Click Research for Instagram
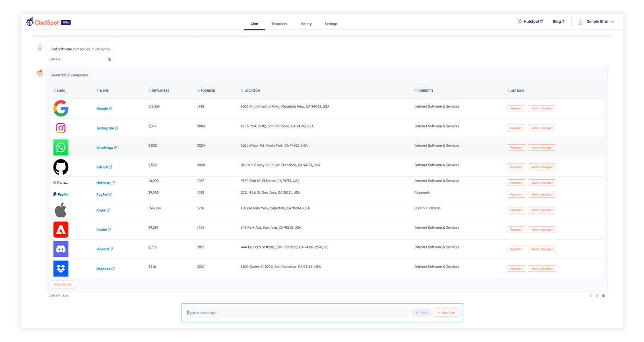This screenshot has width=644, height=342. [x=516, y=128]
